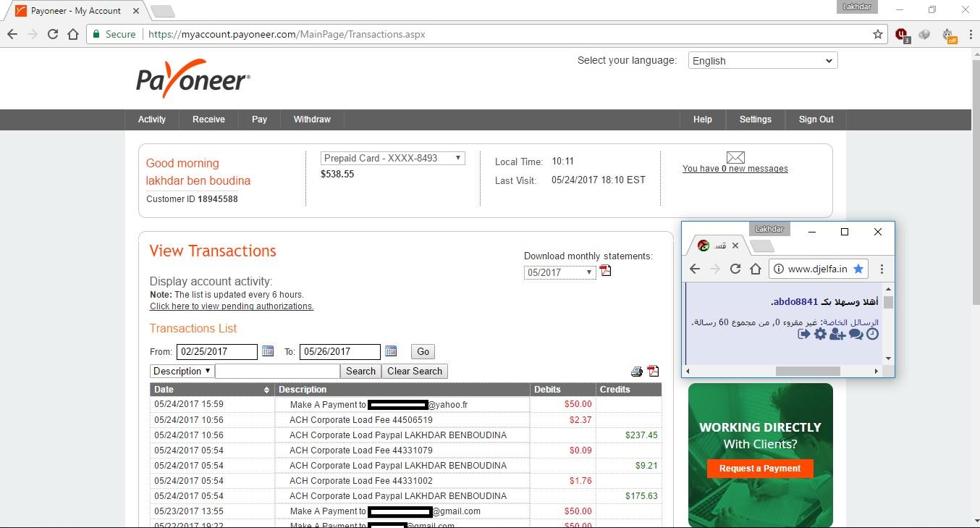Open the Description filter dropdown
The width and height of the screenshot is (980, 528).
pyautogui.click(x=182, y=371)
